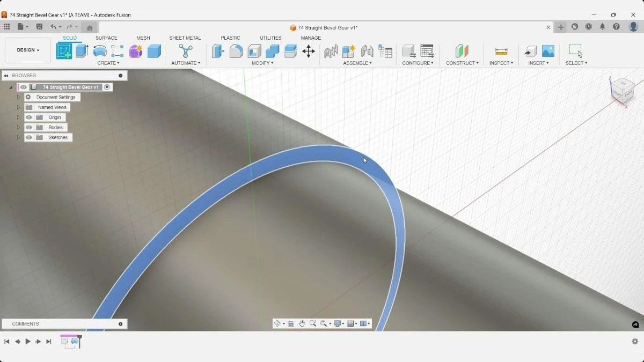644x362 pixels.
Task: Open the Change Parameters table icon
Action: click(385, 51)
